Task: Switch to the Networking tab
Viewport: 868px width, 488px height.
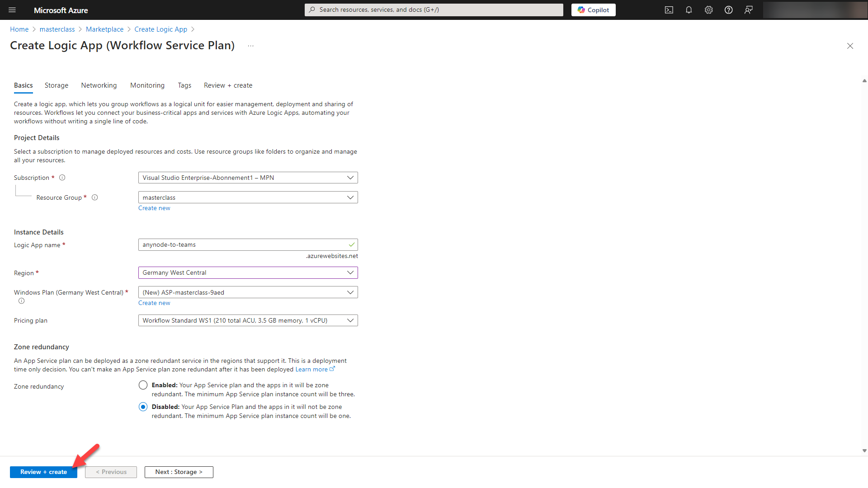Action: coord(99,85)
